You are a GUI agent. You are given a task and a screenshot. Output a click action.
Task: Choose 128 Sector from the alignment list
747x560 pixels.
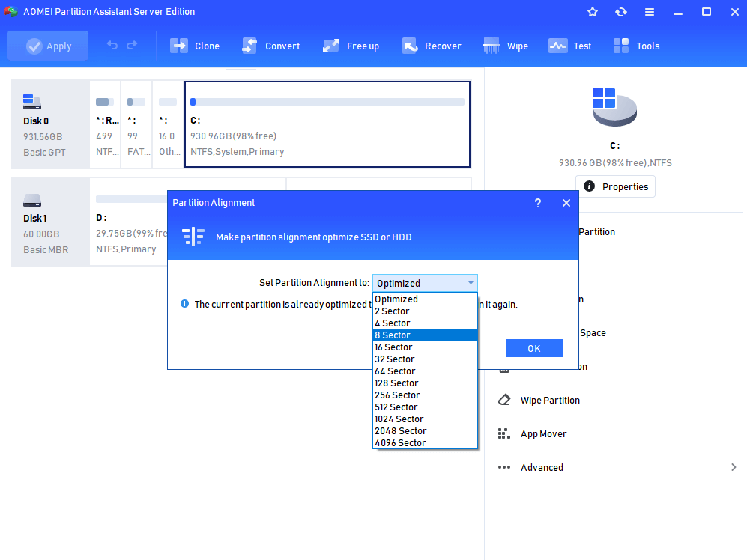click(x=425, y=383)
